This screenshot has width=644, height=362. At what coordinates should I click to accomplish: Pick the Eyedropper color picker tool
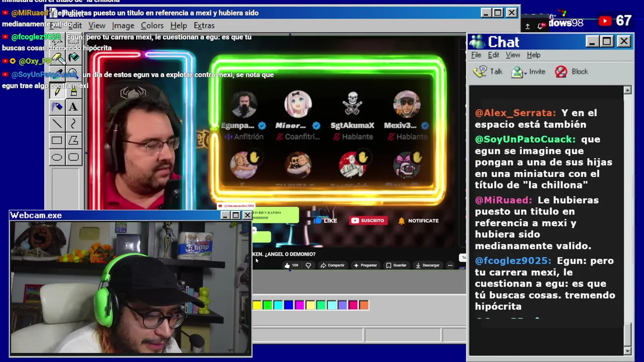(57, 74)
